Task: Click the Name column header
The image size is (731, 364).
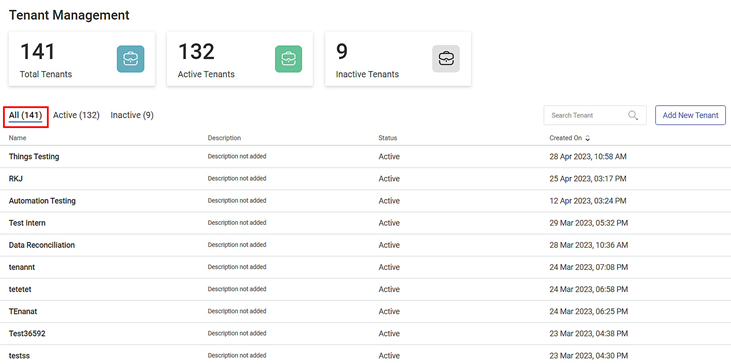Action: [x=18, y=138]
